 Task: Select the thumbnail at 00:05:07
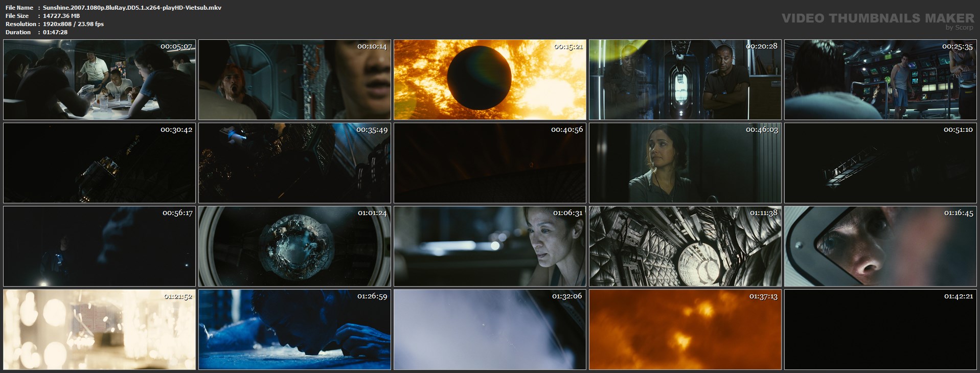100,80
